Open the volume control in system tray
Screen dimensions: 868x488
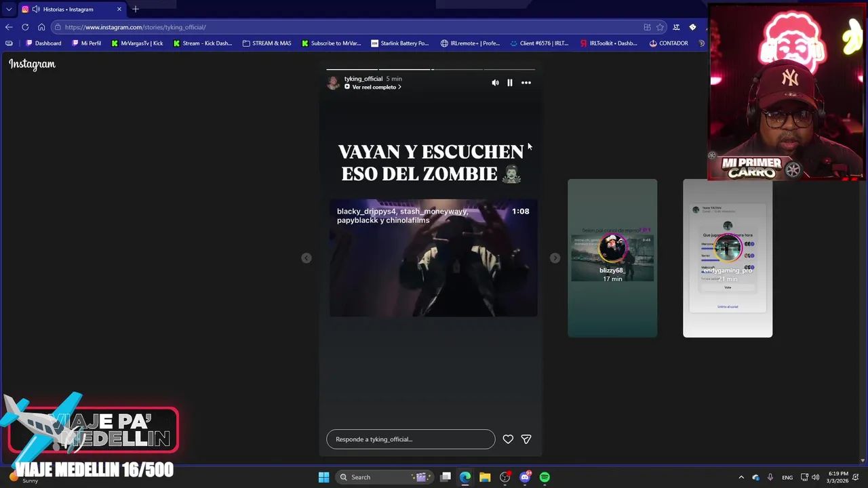pos(815,477)
